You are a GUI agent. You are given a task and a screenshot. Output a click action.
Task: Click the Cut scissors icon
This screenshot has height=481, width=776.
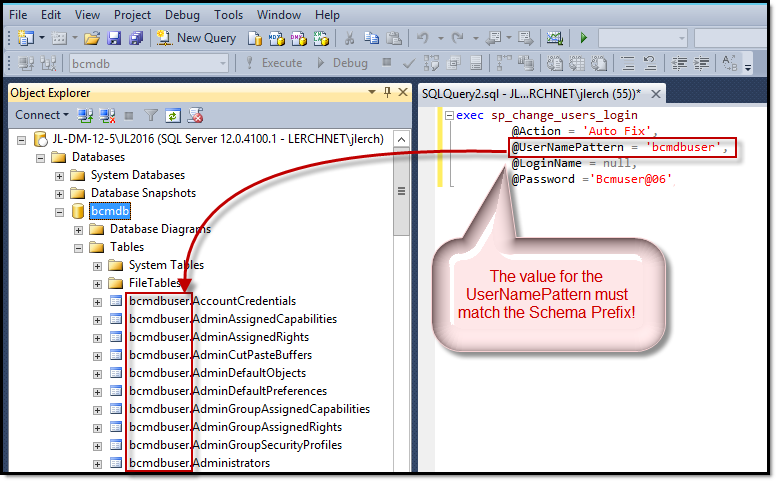351,38
